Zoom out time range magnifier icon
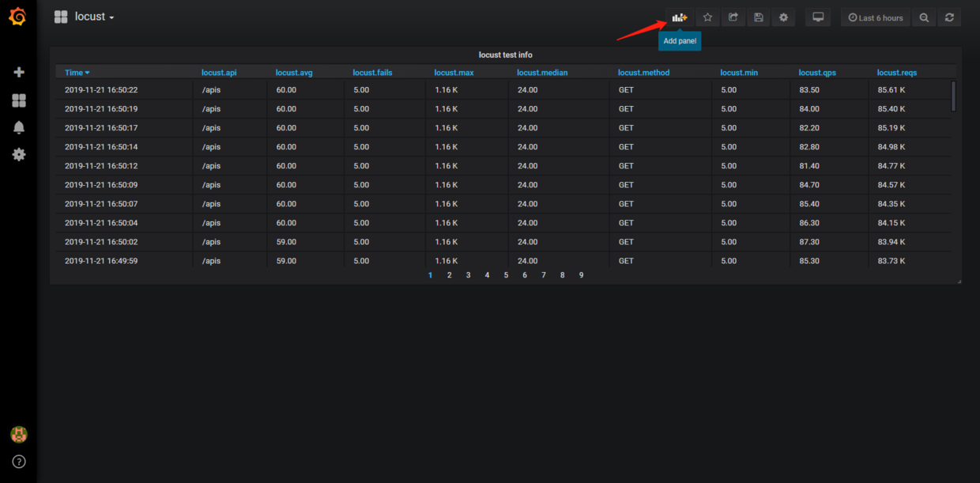 (924, 17)
